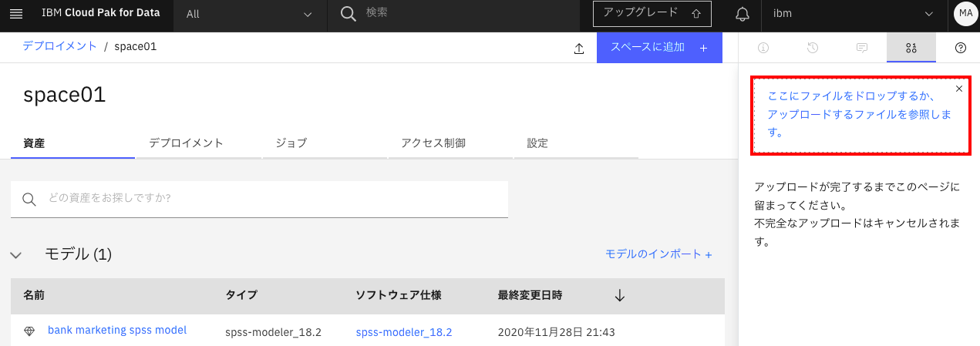Open the MA user avatar menu
980x346 pixels.
965,13
